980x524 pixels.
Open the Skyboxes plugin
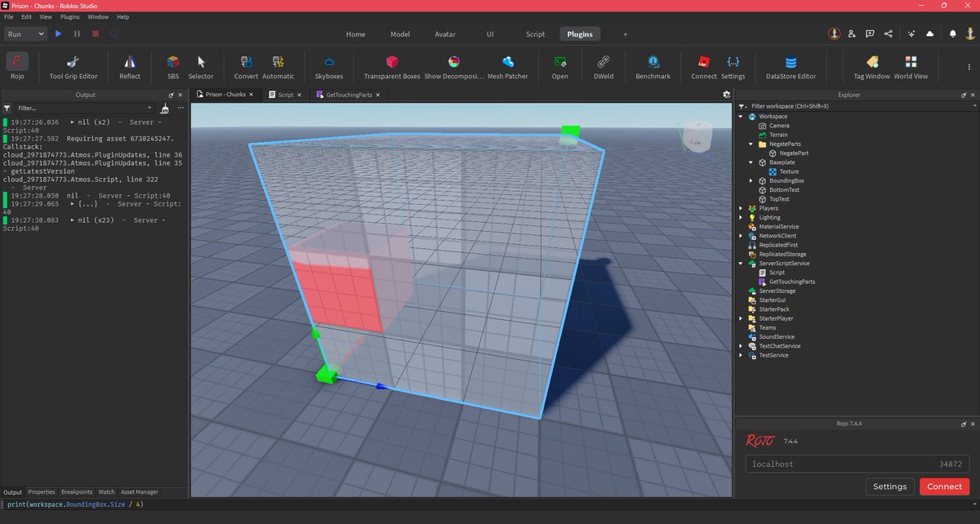(329, 66)
